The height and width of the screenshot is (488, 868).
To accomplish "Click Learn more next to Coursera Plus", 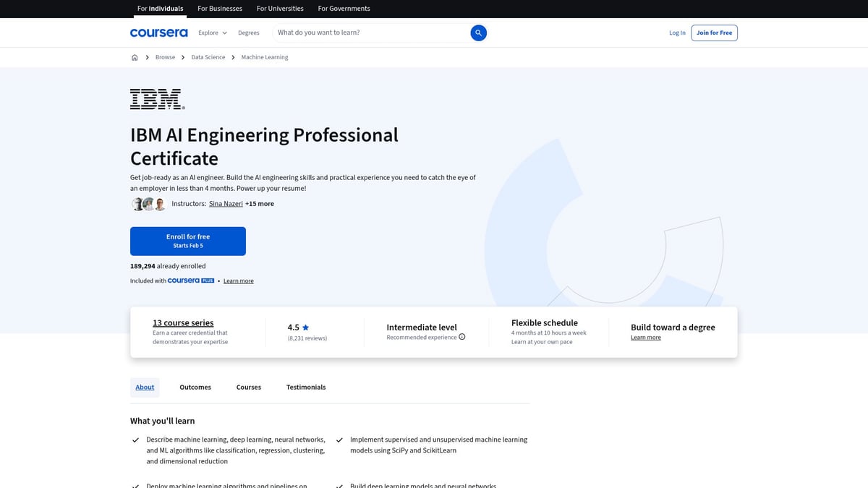I will click(x=239, y=281).
